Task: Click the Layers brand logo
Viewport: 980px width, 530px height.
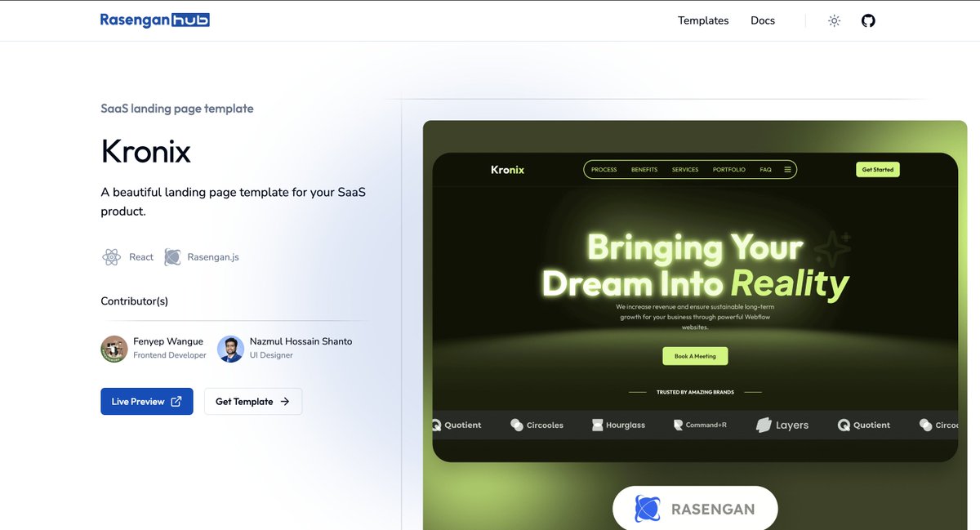Action: point(781,425)
